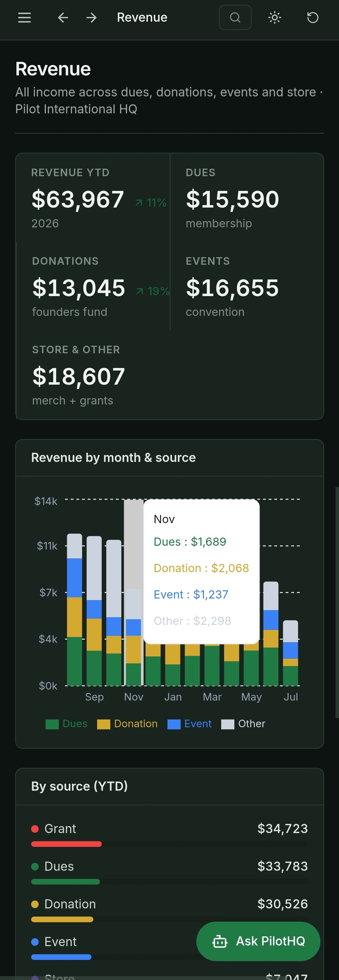
Task: Click the $14k axis label
Action: point(46,501)
